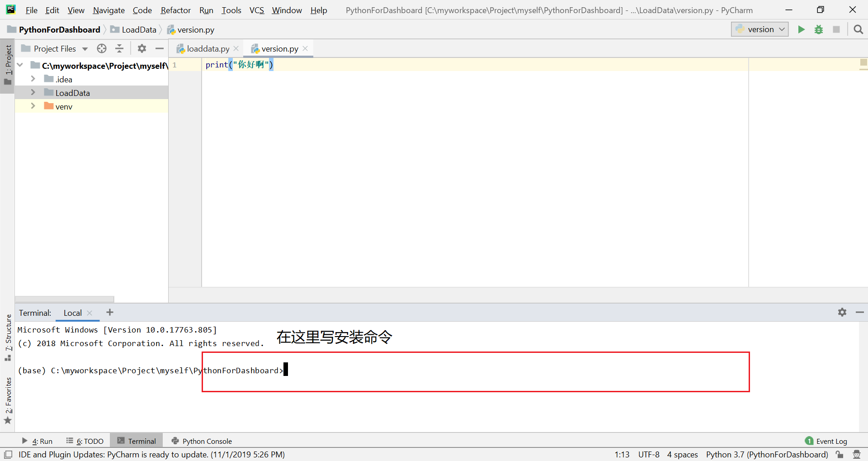Add a new terminal session tab

(110, 312)
